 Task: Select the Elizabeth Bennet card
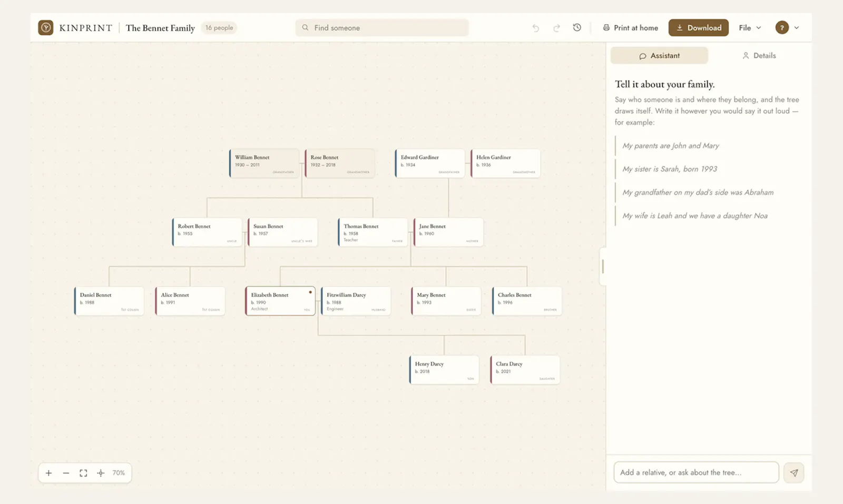pyautogui.click(x=280, y=301)
